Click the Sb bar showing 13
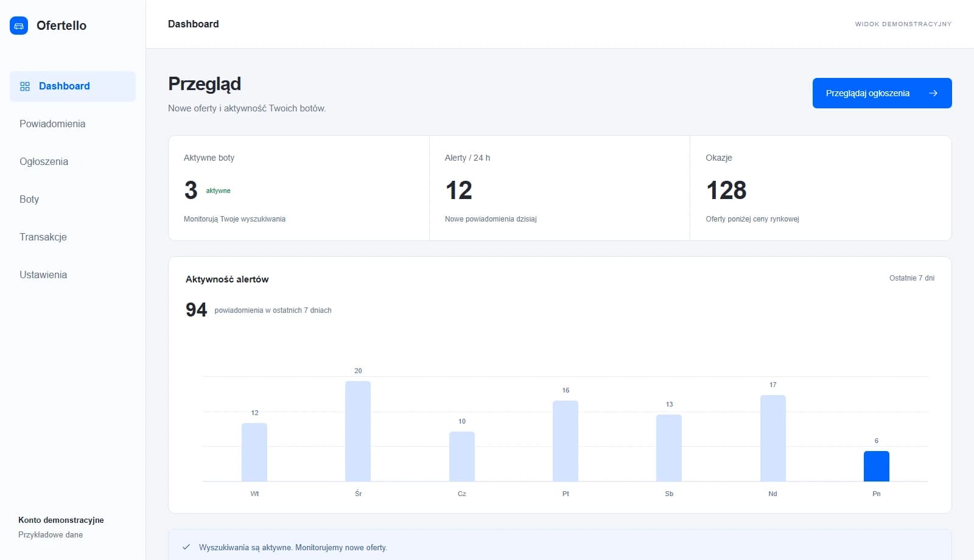 (x=669, y=448)
